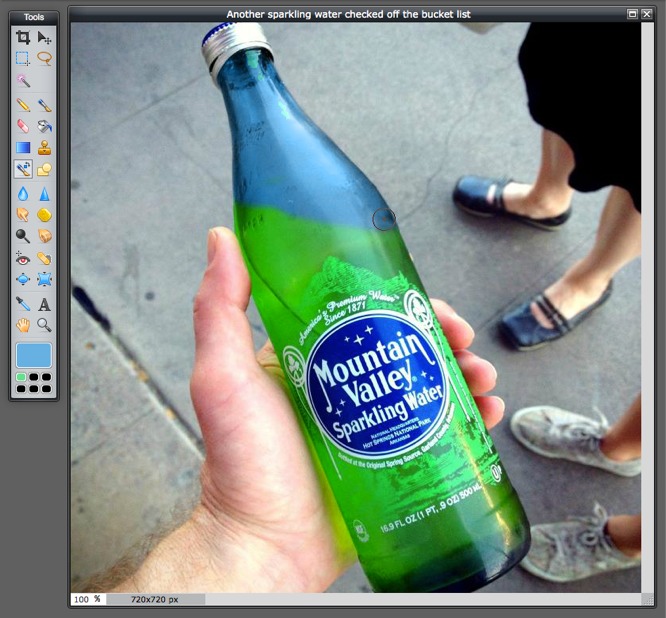Activate the Hand pan tool
666x618 pixels.
click(23, 325)
